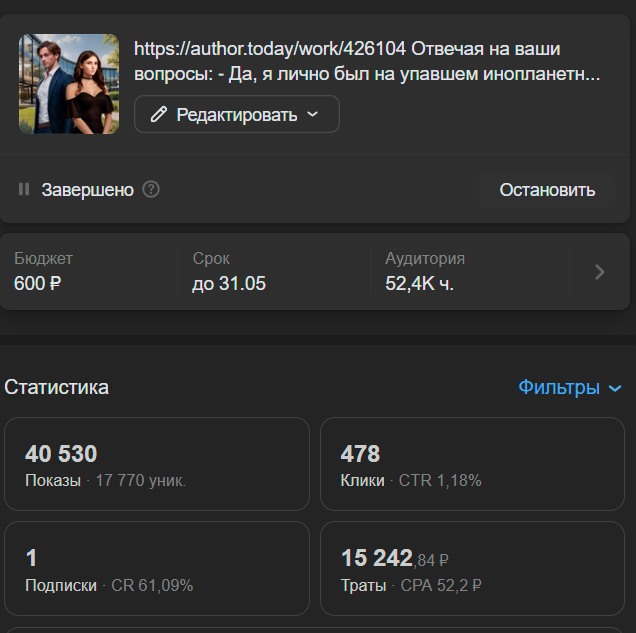Open the Показы 40 530 statistics card

pyautogui.click(x=157, y=465)
